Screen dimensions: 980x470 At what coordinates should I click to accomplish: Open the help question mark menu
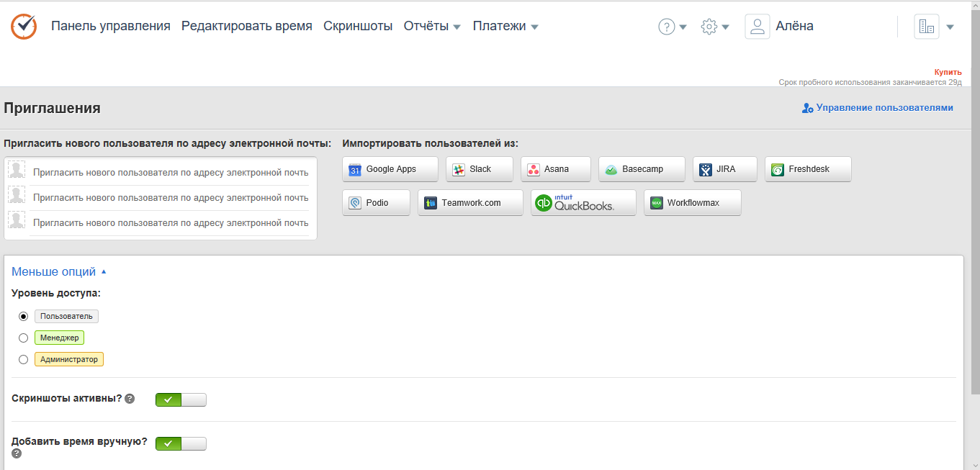click(x=673, y=27)
